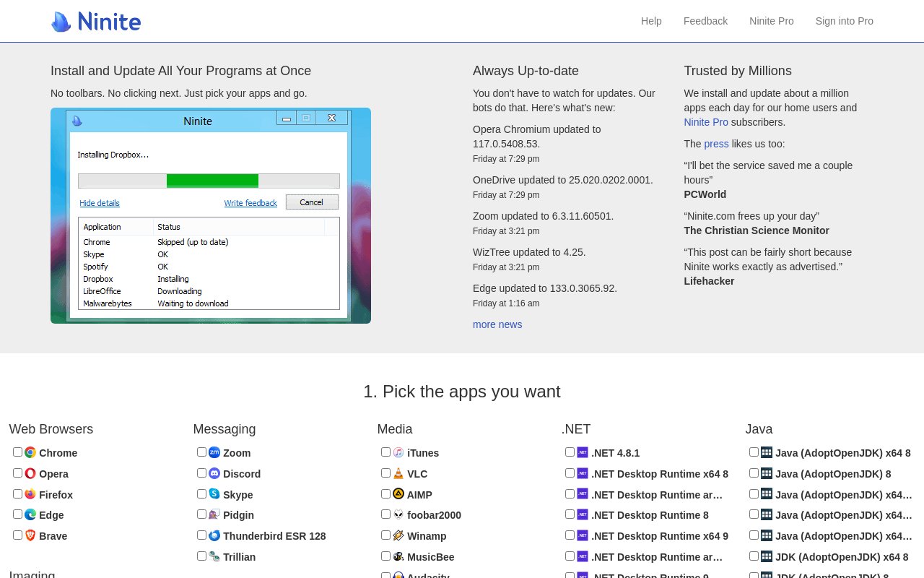Click the Java (AdoptOpenJDK) 8 icon
Screen dimensions: 924x578
point(767,473)
